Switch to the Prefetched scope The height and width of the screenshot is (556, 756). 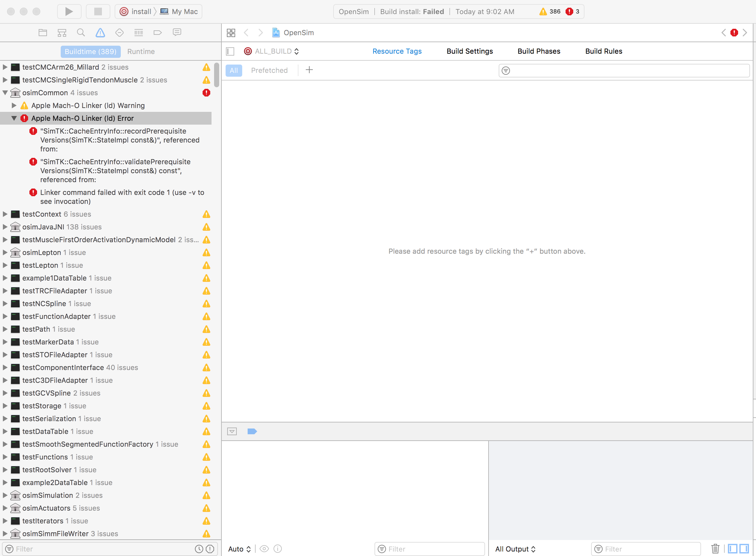(269, 70)
